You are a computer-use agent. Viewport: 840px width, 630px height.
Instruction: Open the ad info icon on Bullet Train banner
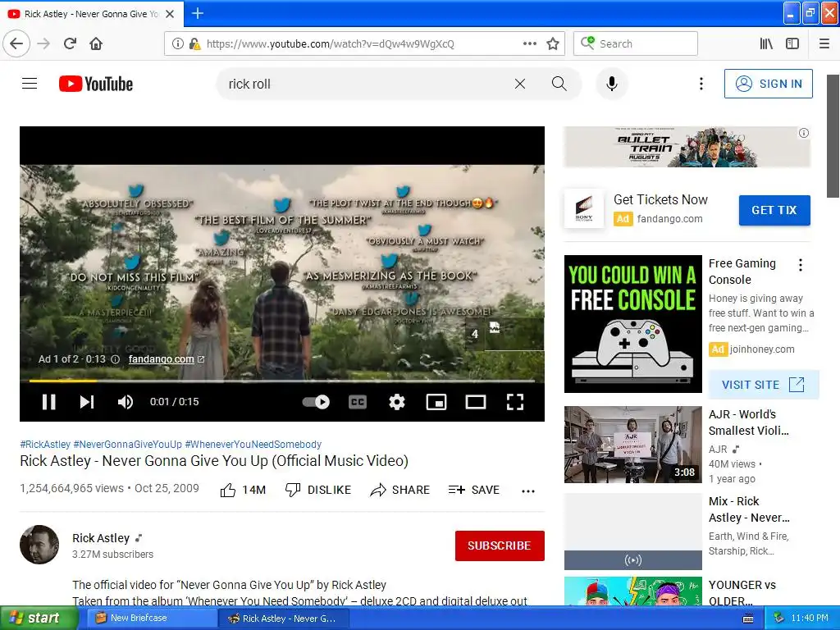point(804,133)
